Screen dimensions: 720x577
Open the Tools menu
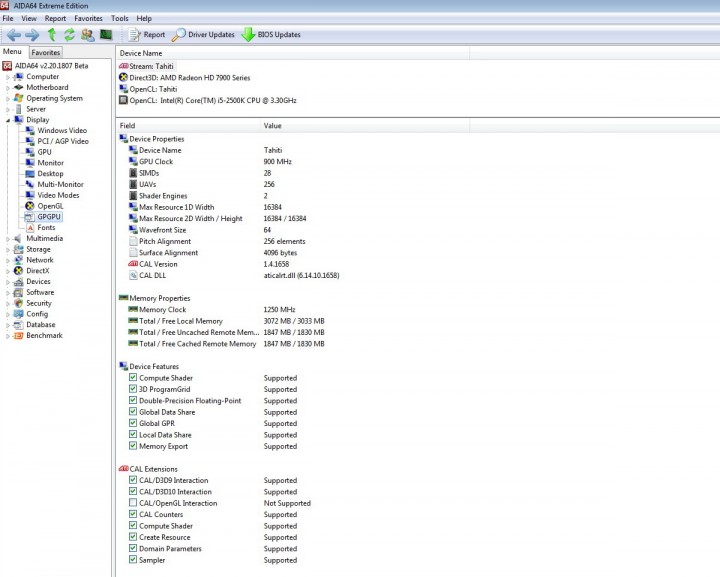119,18
